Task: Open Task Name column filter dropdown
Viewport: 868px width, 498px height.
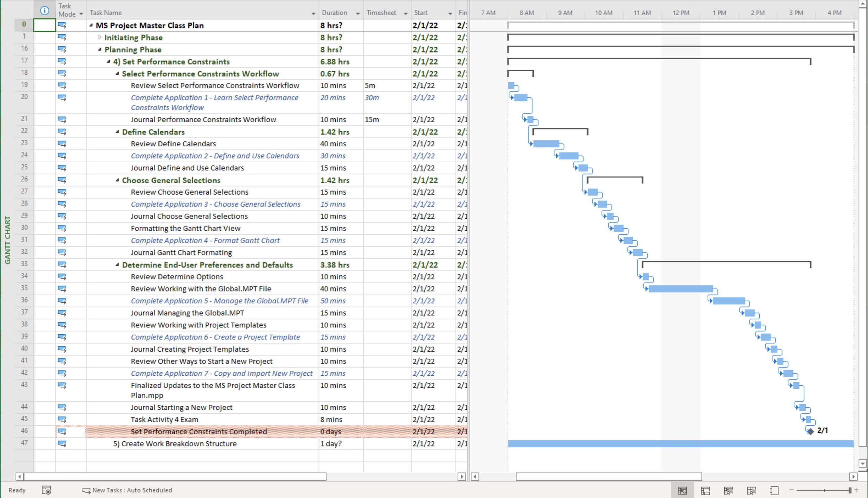Action: (313, 14)
